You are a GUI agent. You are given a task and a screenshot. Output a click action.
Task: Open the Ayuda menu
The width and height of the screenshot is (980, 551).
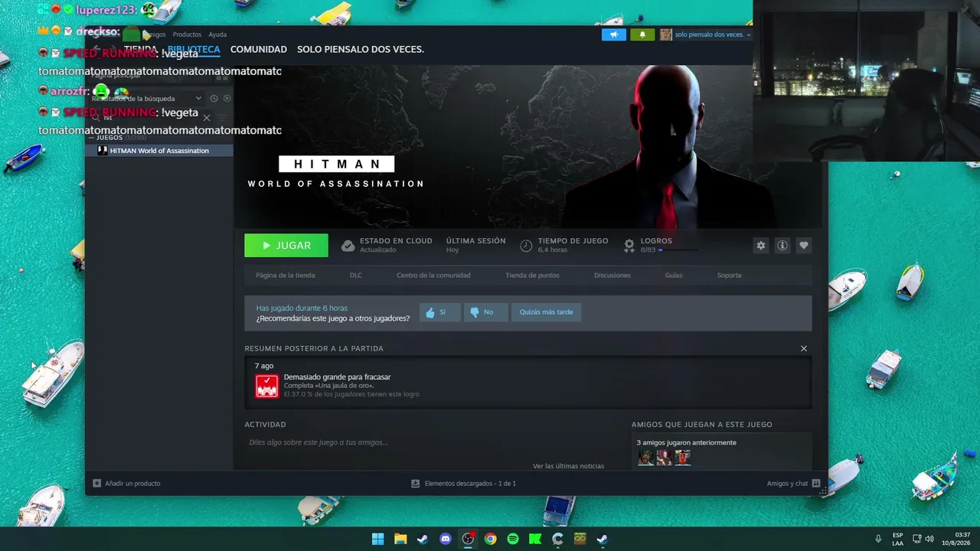[x=217, y=34]
